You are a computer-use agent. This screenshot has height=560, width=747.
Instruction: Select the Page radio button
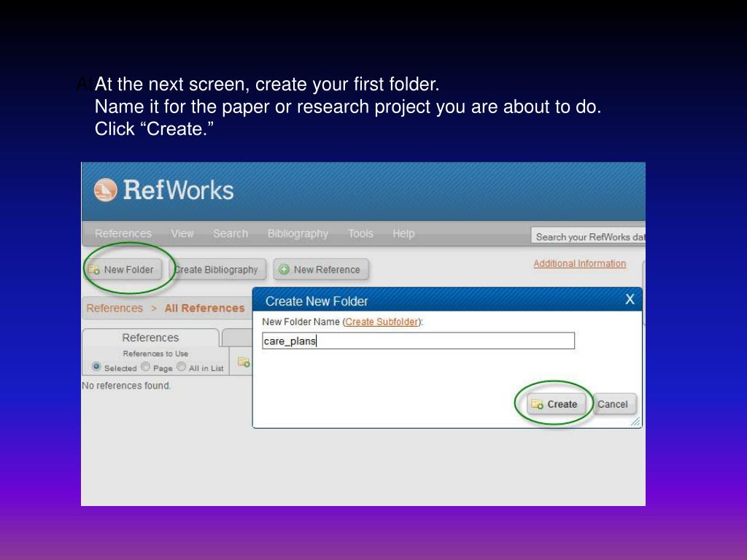tap(145, 367)
